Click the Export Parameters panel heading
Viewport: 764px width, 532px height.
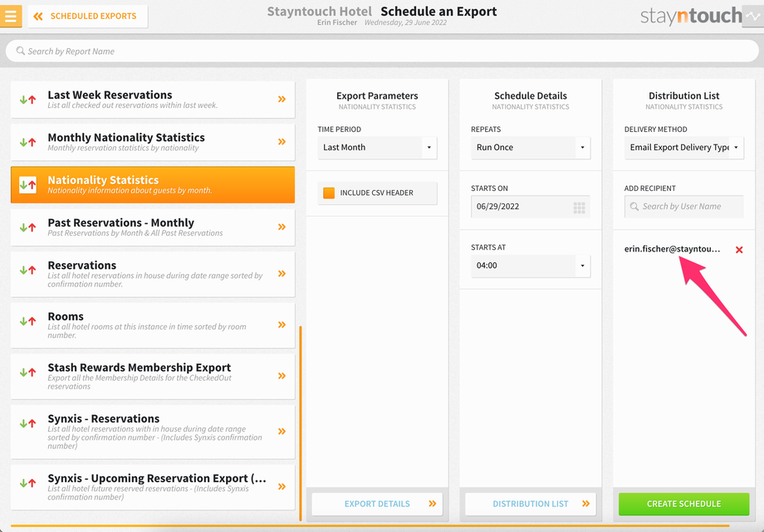[x=377, y=95]
